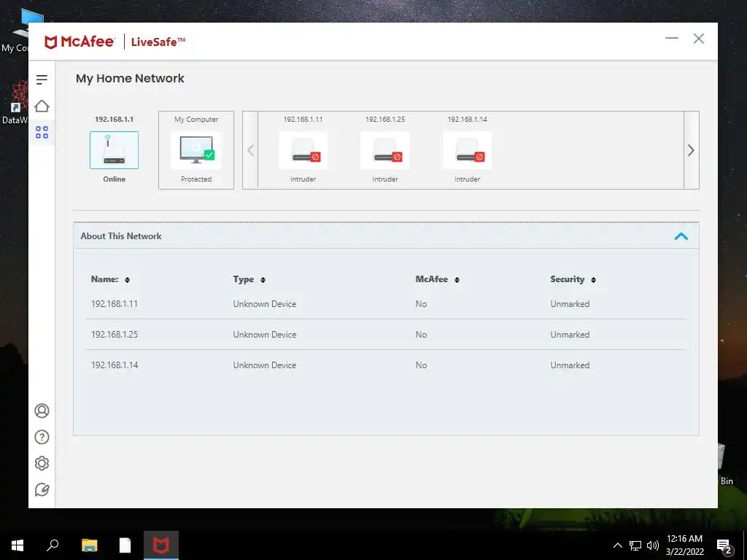Viewport: 747px width, 560px height.
Task: Sort table by McAfee column
Action: (x=457, y=280)
